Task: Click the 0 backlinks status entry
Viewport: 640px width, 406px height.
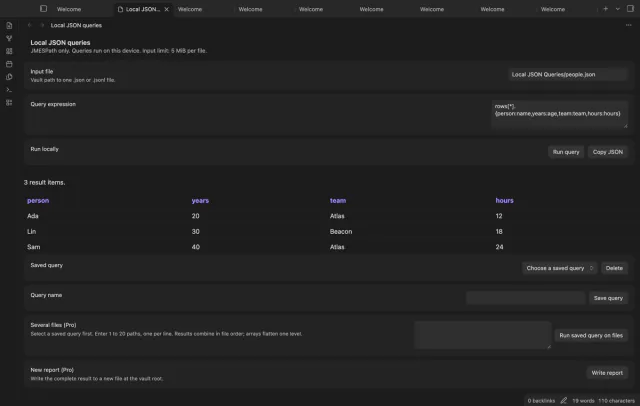Action: point(541,401)
